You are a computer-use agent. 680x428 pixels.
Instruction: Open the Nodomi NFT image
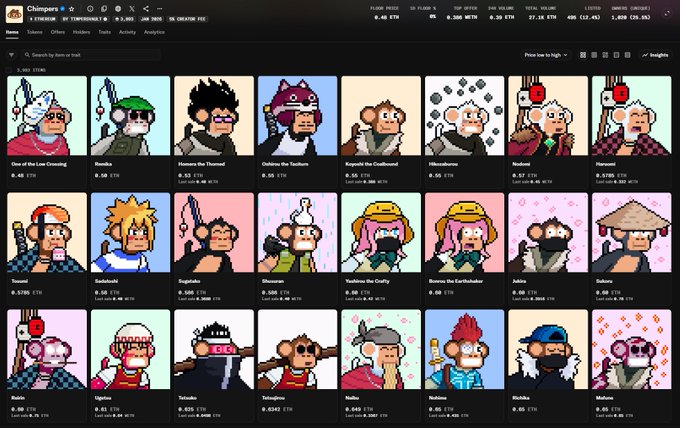(548, 116)
